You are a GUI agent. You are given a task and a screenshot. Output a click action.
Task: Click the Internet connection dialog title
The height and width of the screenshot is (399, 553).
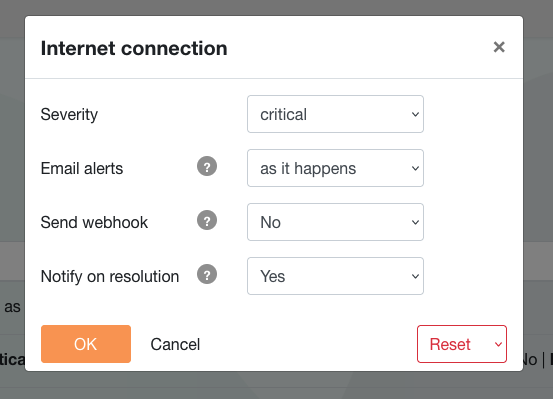[x=134, y=48]
